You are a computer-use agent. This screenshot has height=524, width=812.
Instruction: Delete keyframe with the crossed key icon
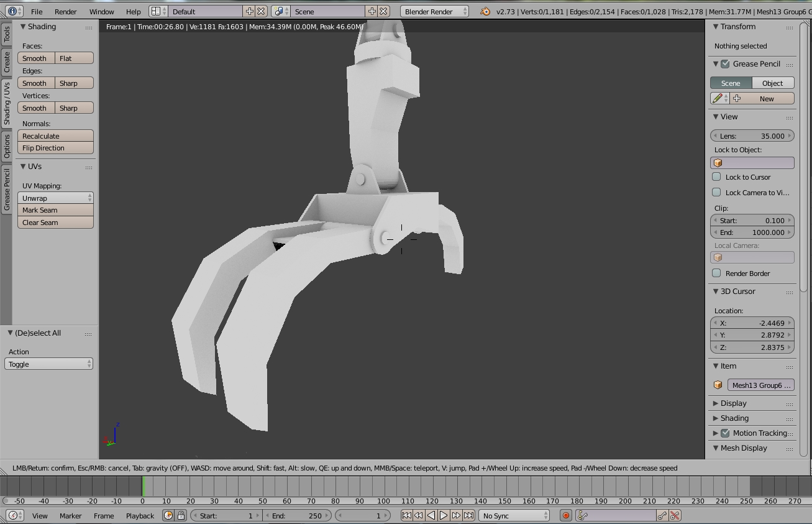(x=675, y=515)
